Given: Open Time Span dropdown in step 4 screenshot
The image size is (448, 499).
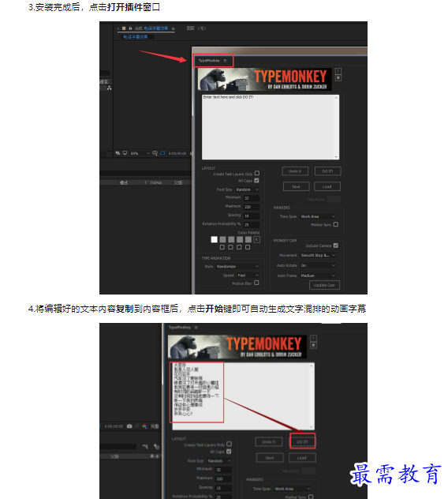Looking at the screenshot, I should [x=292, y=489].
